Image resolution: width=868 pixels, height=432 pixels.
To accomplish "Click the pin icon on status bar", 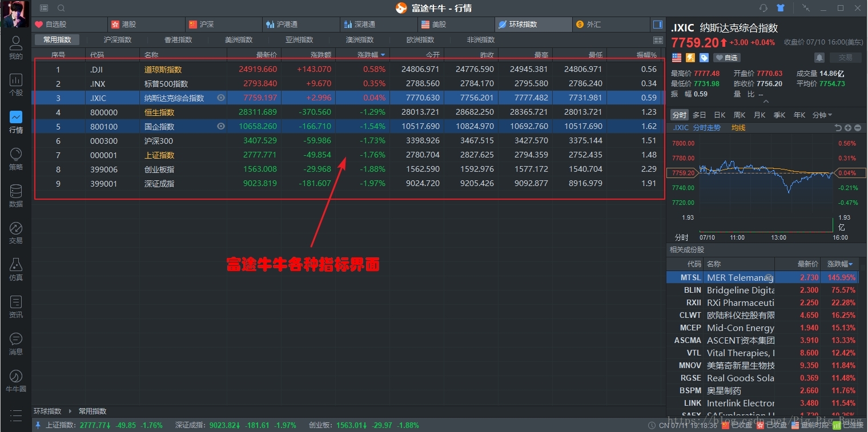I will [x=38, y=425].
